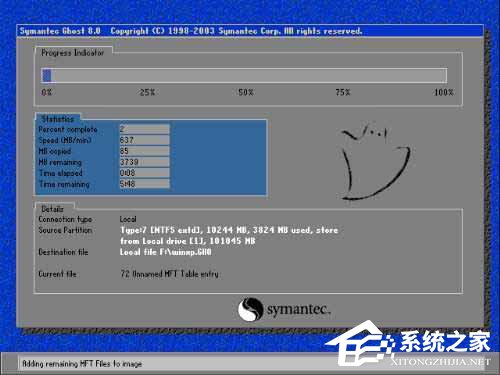Click the 50% progress marker
500x375 pixels.
click(x=246, y=92)
